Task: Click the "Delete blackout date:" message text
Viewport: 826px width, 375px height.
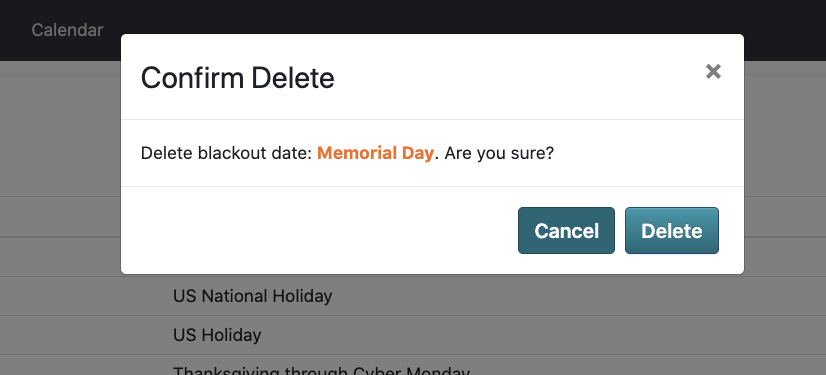Action: [227, 153]
